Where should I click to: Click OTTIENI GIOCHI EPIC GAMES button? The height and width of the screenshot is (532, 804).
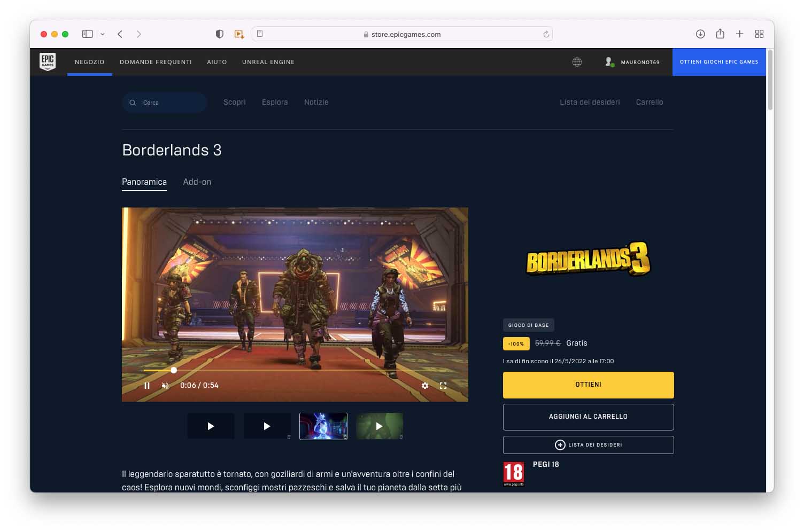tap(719, 62)
